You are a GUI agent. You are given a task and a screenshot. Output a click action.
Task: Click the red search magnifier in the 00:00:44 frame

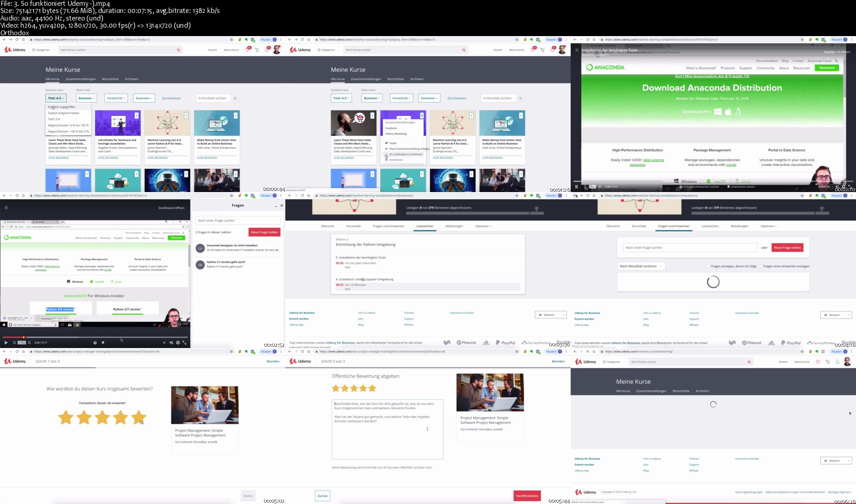178,50
